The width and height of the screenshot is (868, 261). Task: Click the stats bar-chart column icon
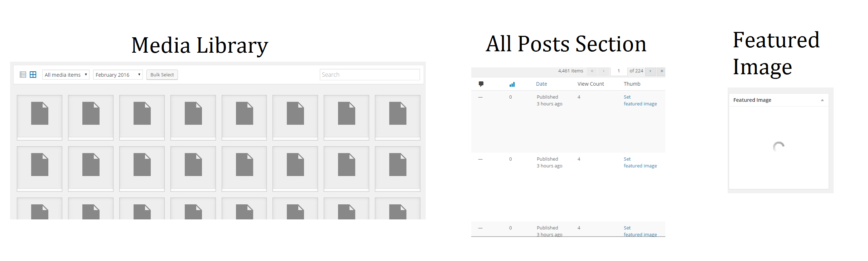(x=512, y=84)
